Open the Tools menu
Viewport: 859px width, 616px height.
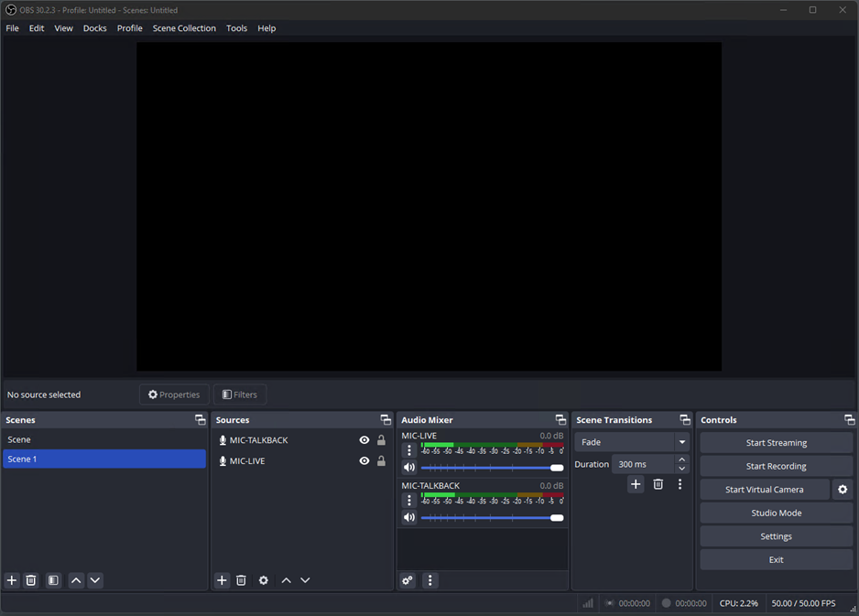click(236, 28)
